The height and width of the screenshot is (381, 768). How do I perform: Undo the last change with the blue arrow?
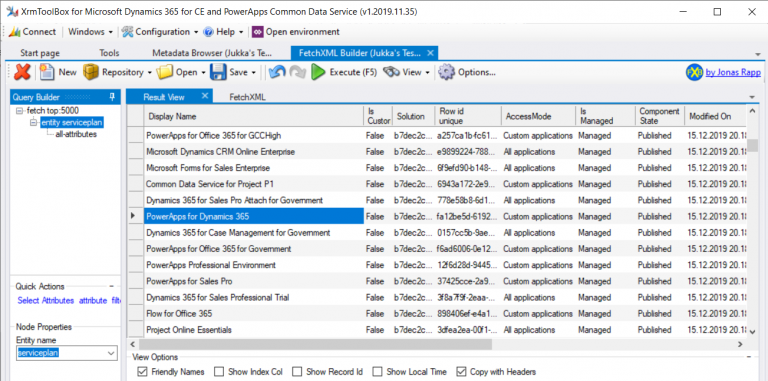[277, 72]
